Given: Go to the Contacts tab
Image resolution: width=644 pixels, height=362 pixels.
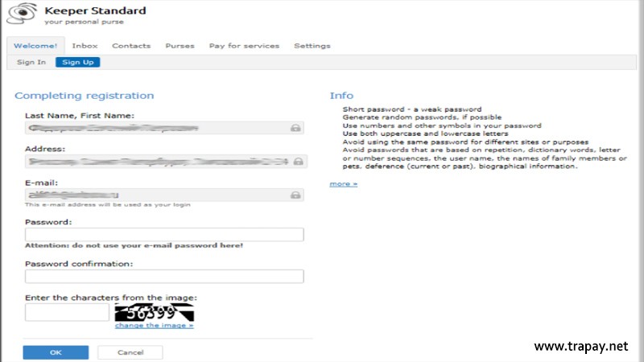Looking at the screenshot, I should (131, 46).
